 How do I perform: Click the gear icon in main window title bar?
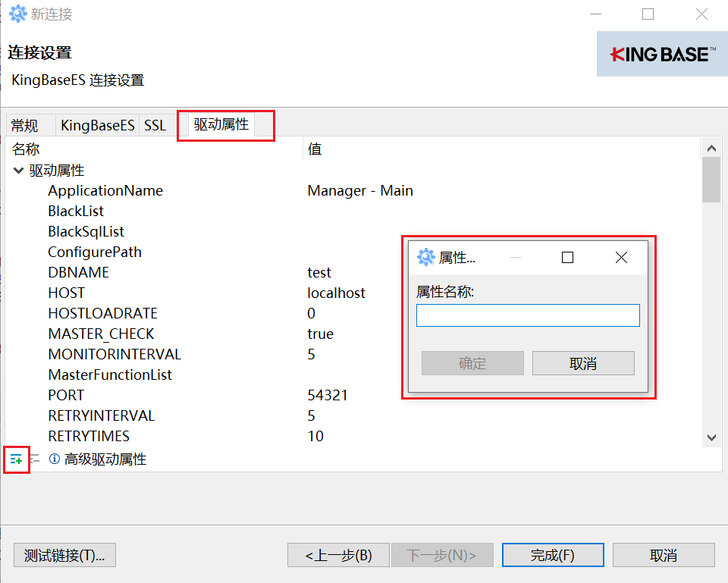(16, 13)
